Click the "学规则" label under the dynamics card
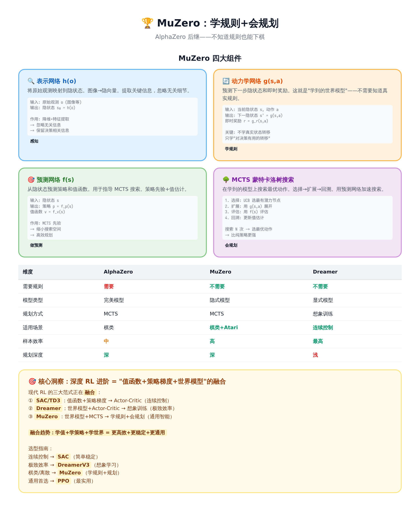The height and width of the screenshot is (510, 420). pos(231,149)
